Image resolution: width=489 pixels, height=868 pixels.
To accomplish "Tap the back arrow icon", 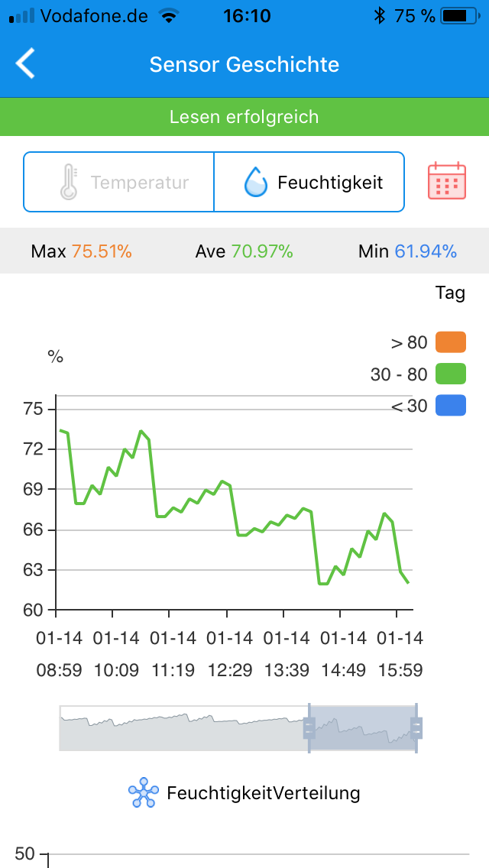I will click(26, 64).
